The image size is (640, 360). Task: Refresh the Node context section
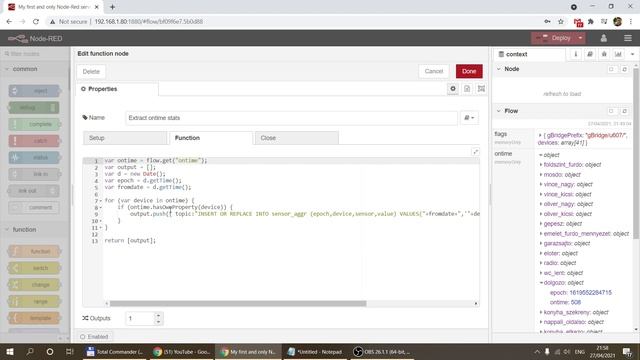click(624, 69)
